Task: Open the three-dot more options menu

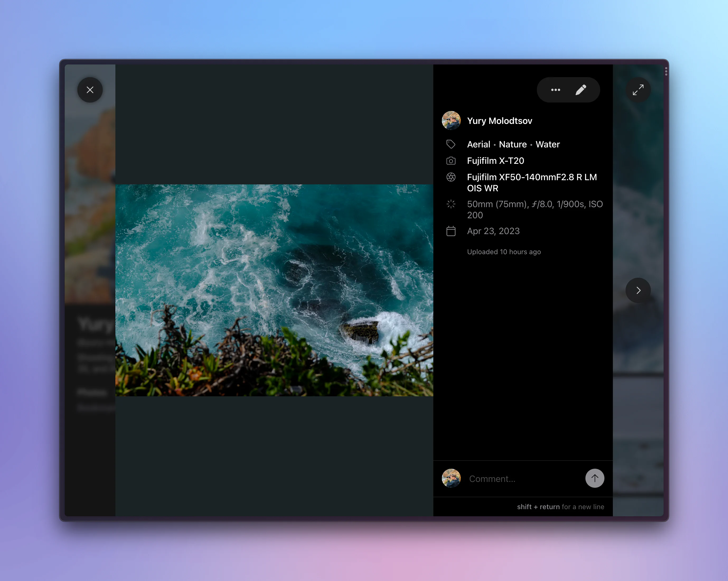Action: (556, 90)
